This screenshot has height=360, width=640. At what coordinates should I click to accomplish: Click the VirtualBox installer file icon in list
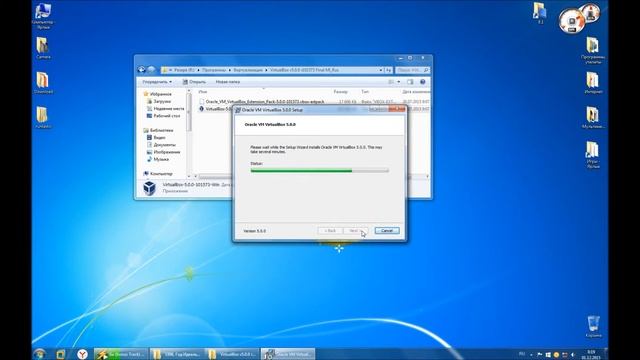pyautogui.click(x=202, y=109)
